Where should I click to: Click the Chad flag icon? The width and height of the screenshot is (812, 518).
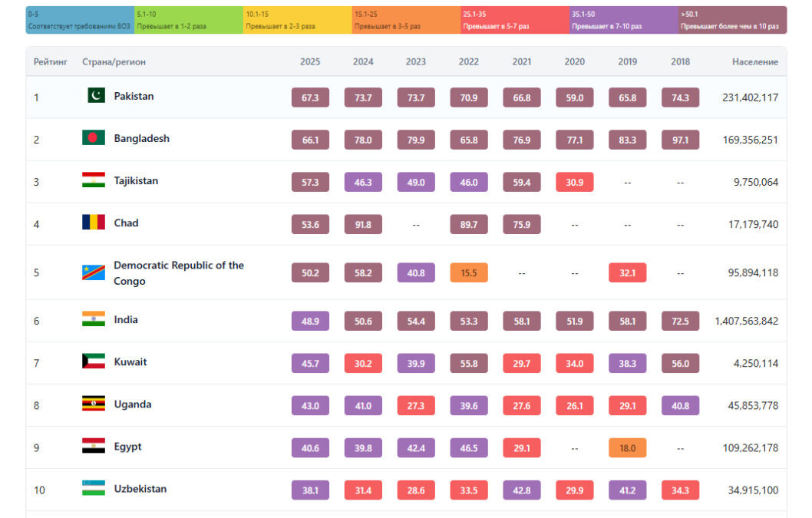point(94,223)
